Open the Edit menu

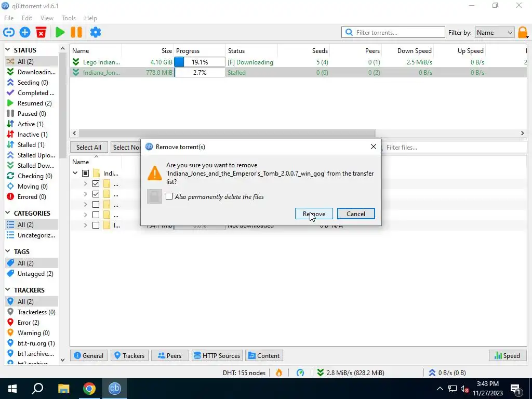point(27,18)
